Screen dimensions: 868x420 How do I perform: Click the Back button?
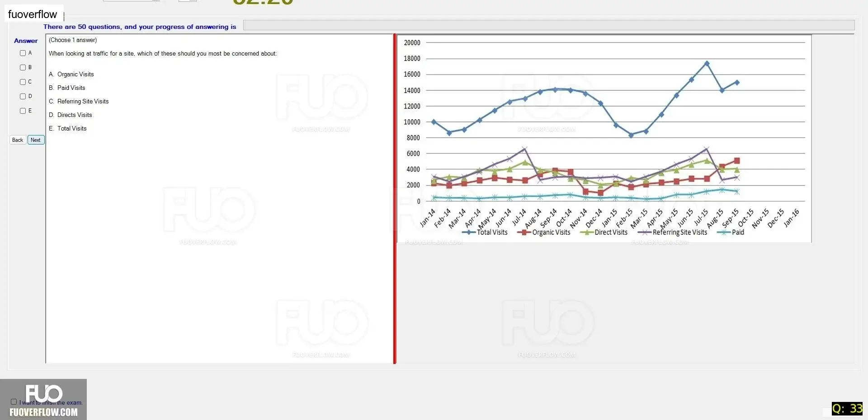(x=18, y=140)
